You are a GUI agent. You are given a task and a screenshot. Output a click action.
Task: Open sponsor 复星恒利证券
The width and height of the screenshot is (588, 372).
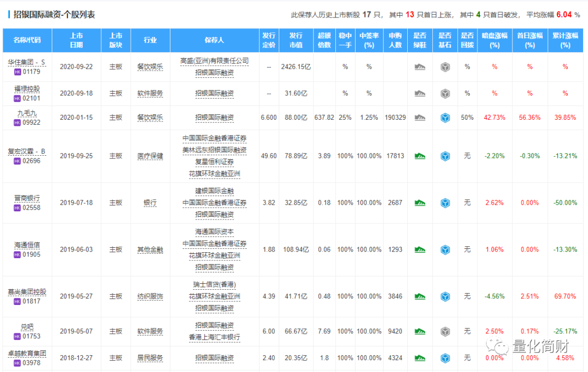214,162
